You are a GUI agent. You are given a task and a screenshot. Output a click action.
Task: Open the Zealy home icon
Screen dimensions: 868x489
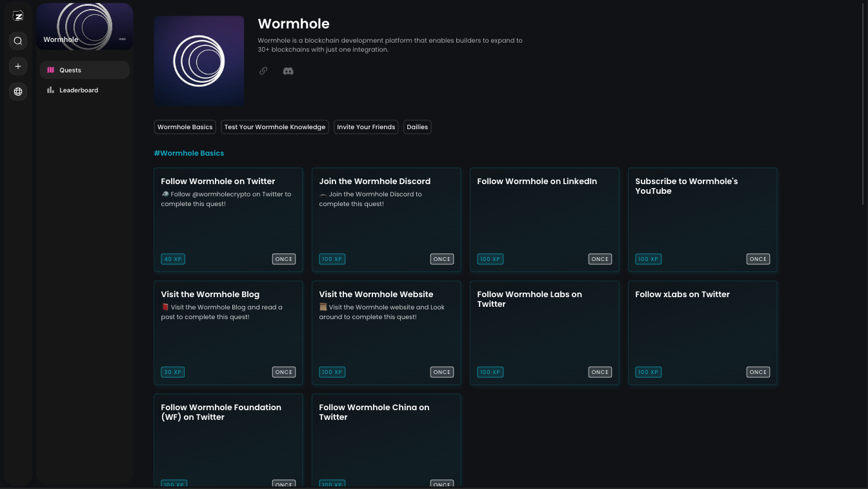[x=17, y=15]
